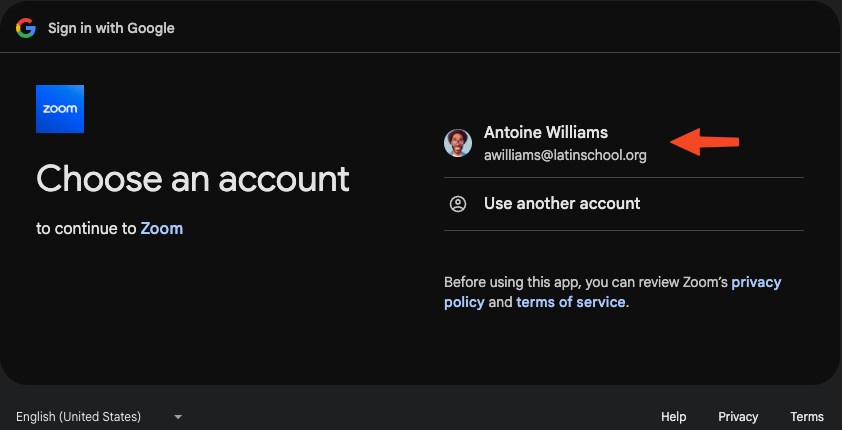The image size is (842, 430).
Task: Choose the Antoine Williams account name
Action: point(546,132)
